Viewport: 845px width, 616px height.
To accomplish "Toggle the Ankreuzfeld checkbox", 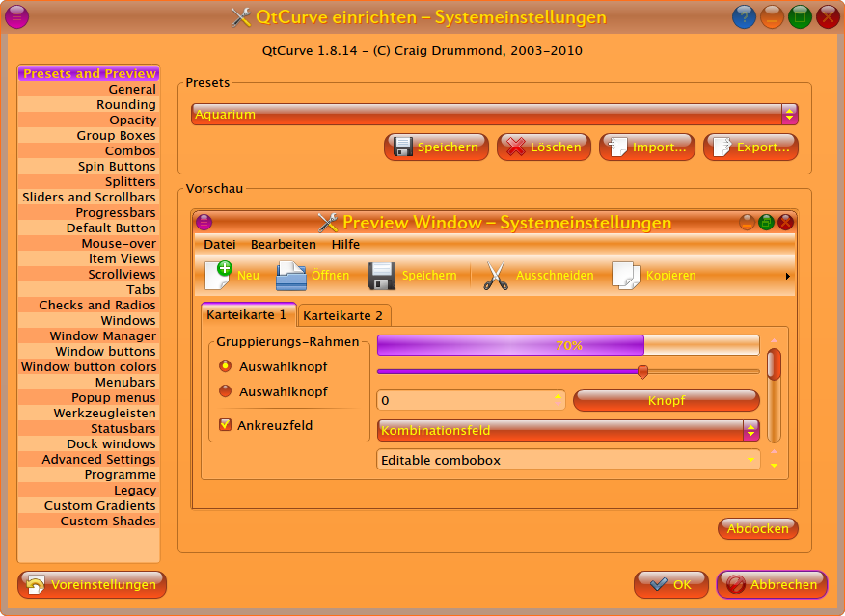I will pyautogui.click(x=226, y=425).
